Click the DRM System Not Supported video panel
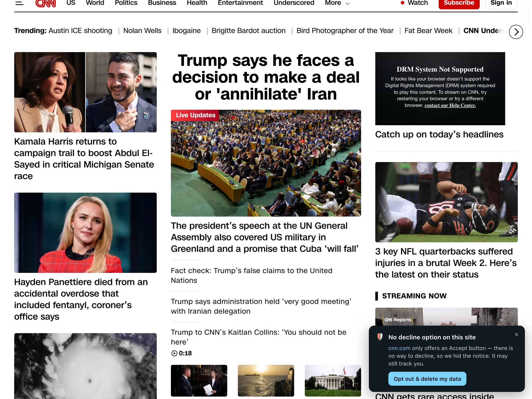The width and height of the screenshot is (532, 399). click(440, 88)
